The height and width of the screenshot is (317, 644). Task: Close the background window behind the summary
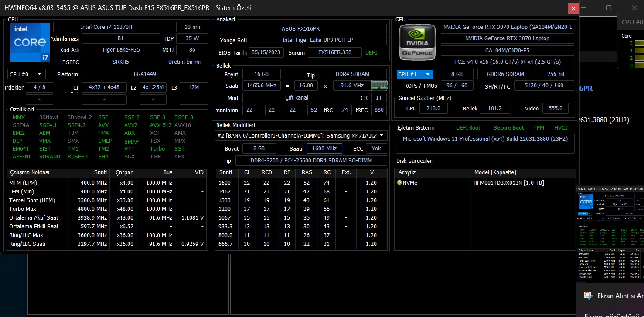tap(634, 8)
